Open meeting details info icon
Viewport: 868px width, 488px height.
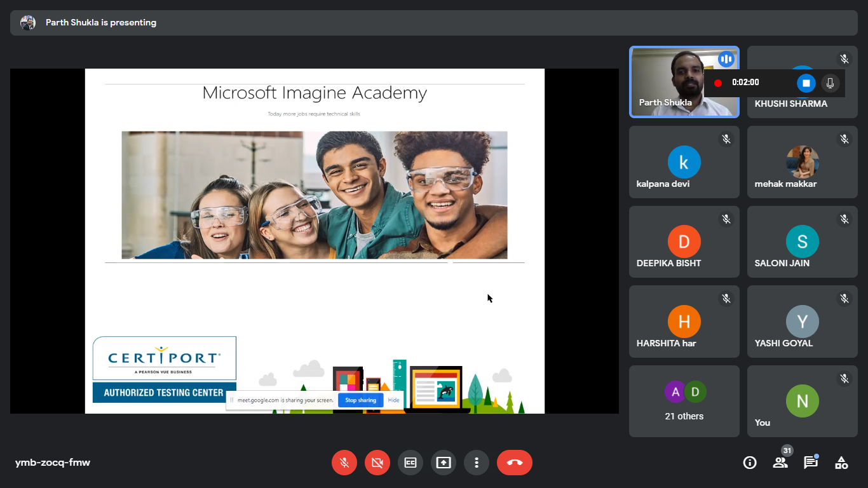pyautogui.click(x=750, y=463)
